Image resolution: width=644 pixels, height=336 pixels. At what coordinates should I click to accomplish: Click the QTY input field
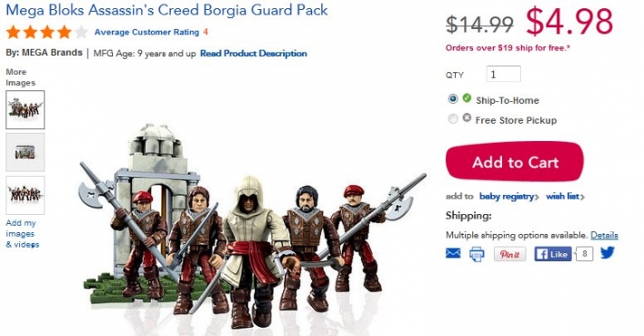coord(504,74)
